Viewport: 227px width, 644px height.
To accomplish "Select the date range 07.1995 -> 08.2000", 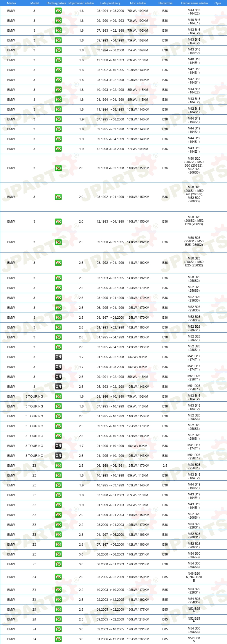I will coord(110,119).
